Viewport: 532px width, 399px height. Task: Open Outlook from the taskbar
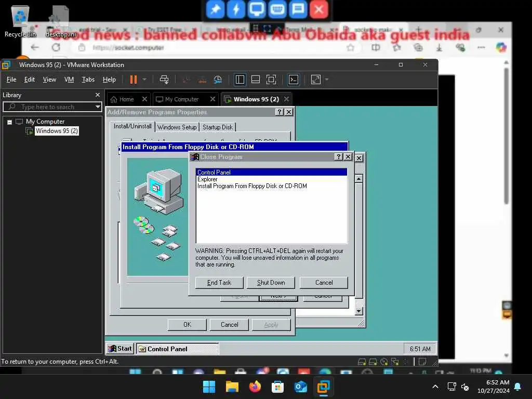[x=300, y=387]
